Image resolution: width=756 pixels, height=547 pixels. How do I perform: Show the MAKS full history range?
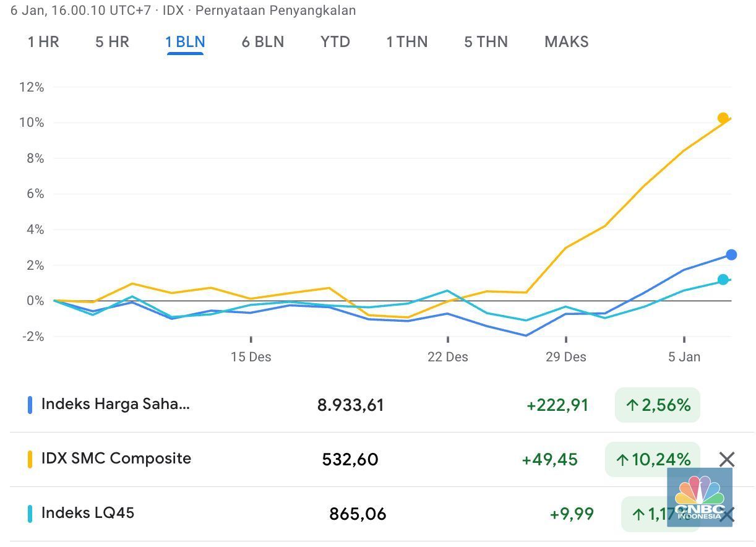coord(566,42)
